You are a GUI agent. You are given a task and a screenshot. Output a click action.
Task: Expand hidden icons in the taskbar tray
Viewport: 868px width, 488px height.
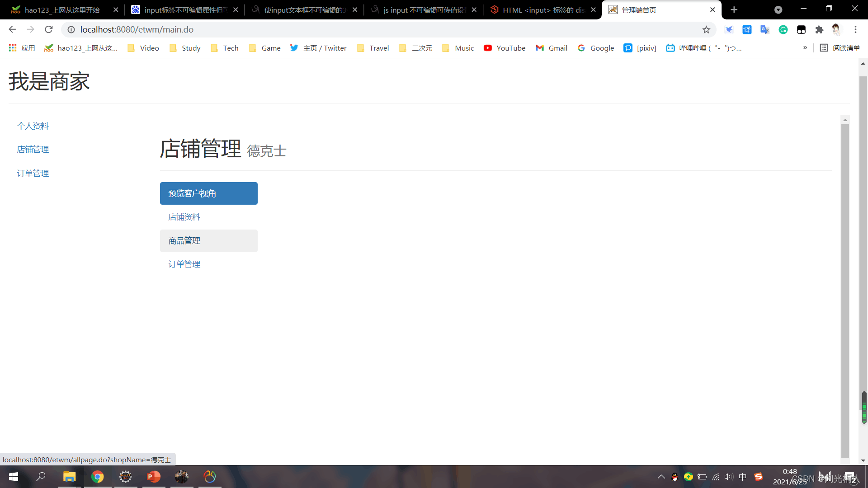[x=661, y=477]
